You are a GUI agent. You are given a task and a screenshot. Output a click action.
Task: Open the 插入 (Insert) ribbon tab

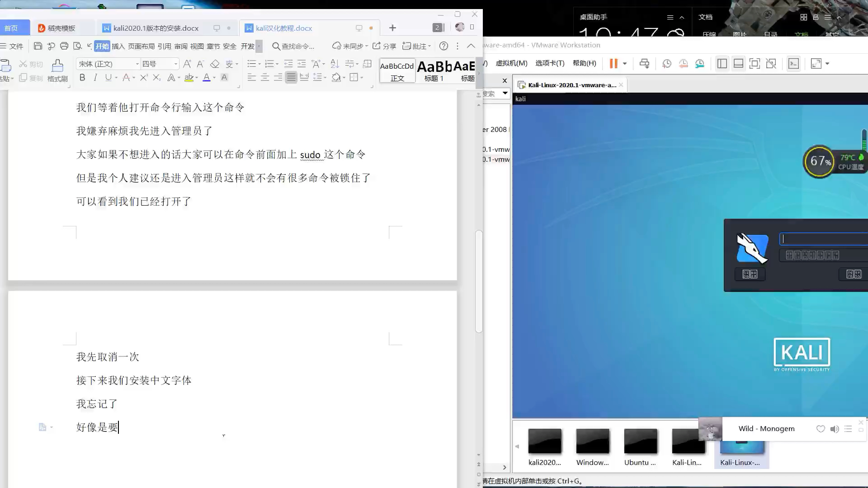(118, 46)
